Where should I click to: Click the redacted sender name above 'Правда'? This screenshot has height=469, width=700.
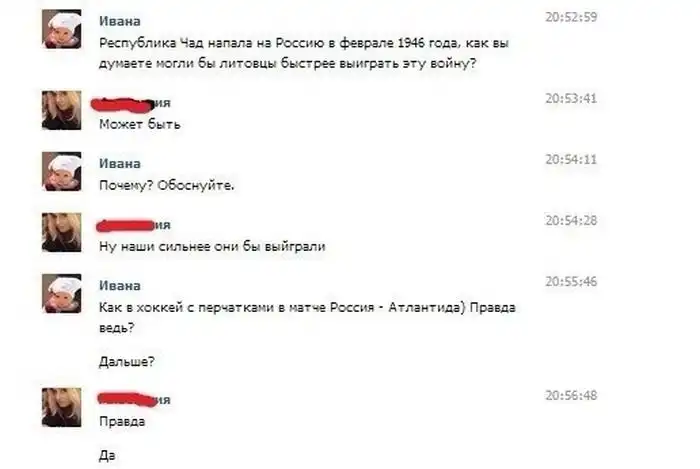[x=134, y=398]
